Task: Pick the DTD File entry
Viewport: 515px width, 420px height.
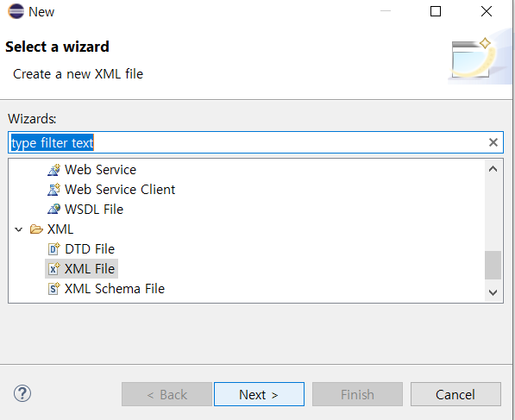Action: click(90, 249)
